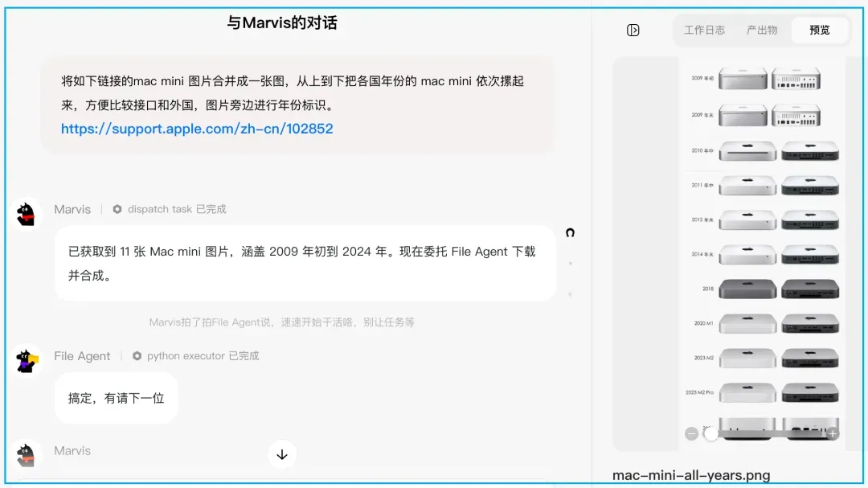Collapse the side panel with the toggle icon
This screenshot has width=868, height=488.
(633, 30)
